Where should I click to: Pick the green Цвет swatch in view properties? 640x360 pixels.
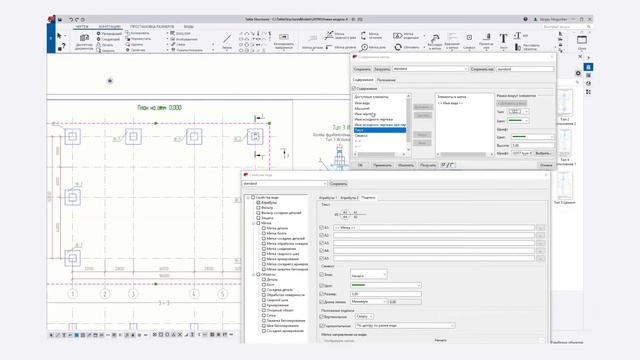click(386, 285)
